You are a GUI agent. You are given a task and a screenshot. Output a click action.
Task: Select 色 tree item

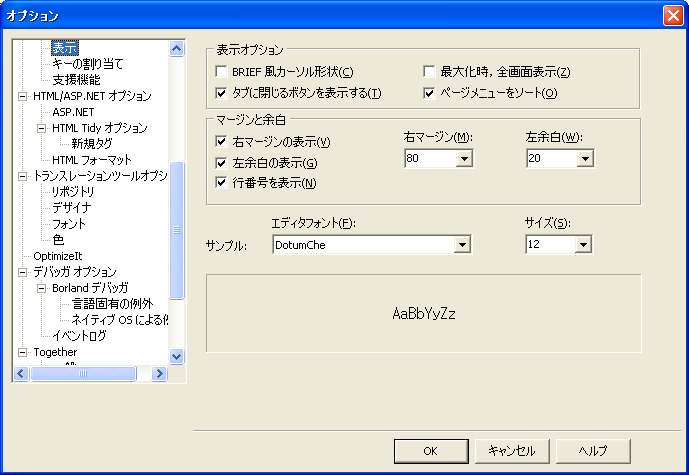click(58, 240)
